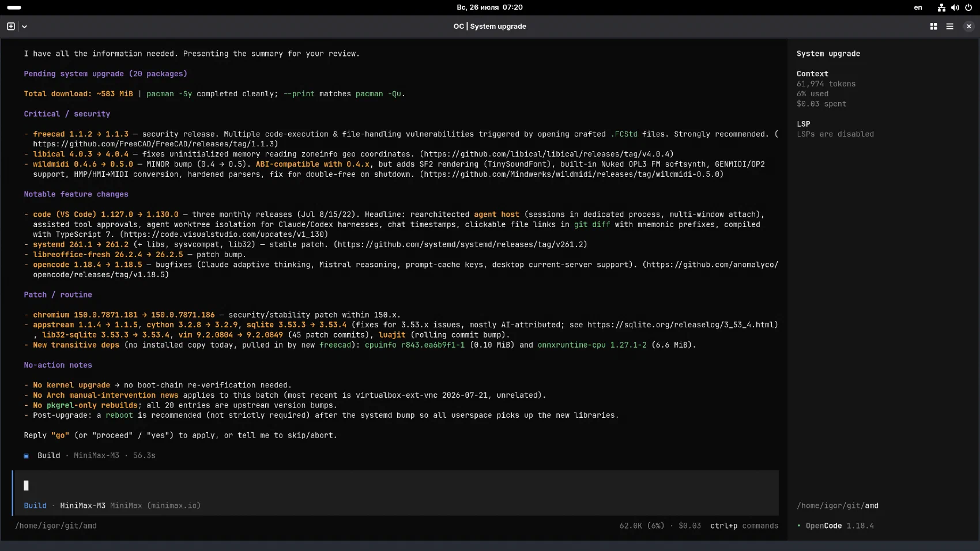Open the clock and calendar menu
This screenshot has height=551, width=980.
pyautogui.click(x=489, y=7)
